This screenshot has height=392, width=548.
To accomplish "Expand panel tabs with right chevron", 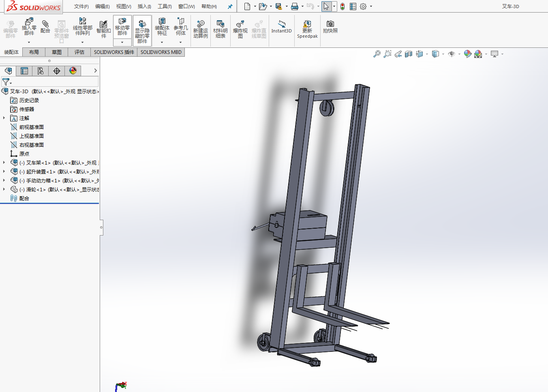I will pyautogui.click(x=95, y=71).
